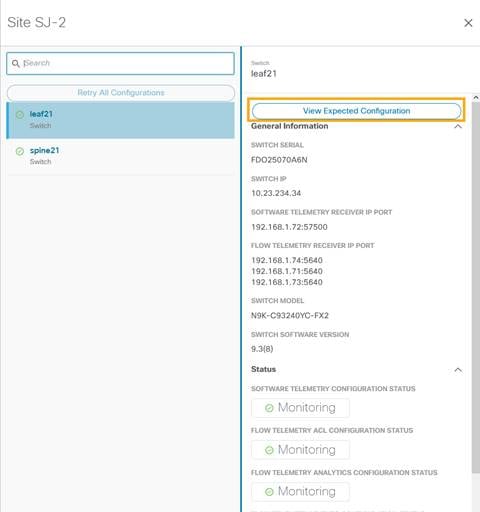Open View Expected Configuration
This screenshot has height=512, width=480.
coord(356,111)
